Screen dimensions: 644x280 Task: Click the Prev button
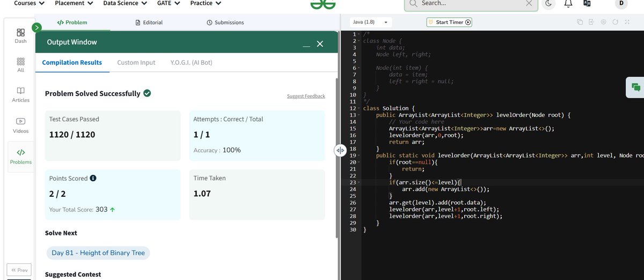coord(19,270)
